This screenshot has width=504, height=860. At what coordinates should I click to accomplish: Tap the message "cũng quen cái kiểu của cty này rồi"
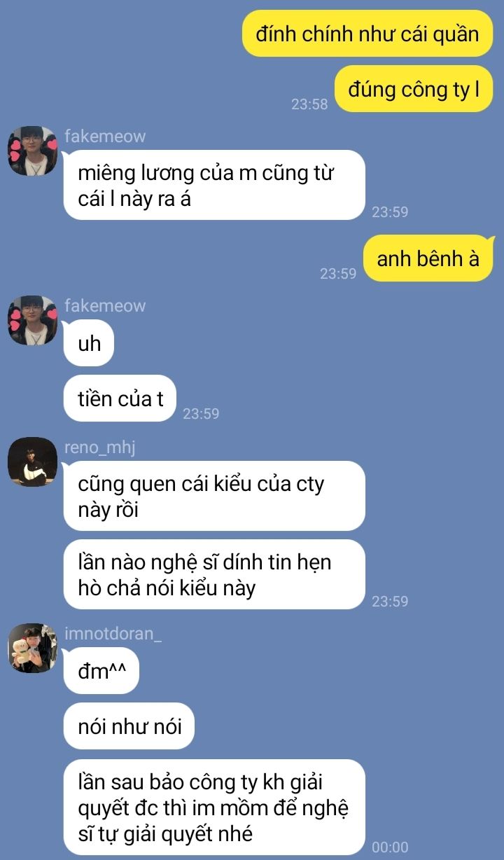click(214, 496)
